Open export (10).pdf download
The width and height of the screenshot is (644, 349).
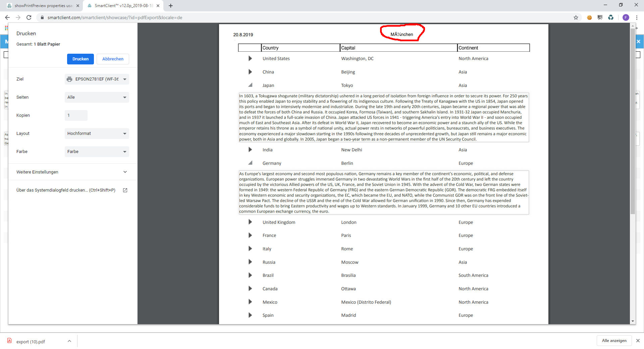coord(31,342)
